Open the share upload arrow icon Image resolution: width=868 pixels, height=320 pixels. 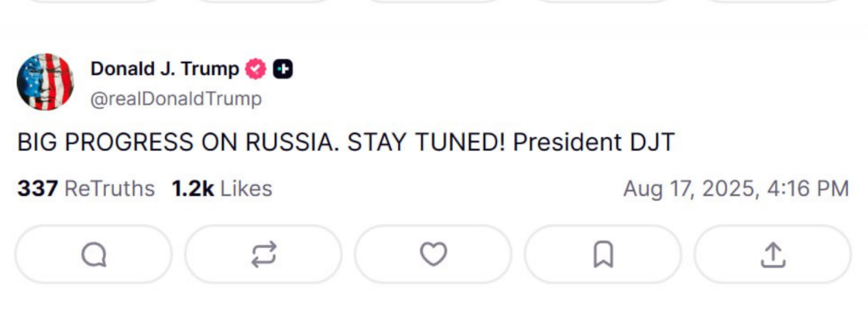coord(772,254)
